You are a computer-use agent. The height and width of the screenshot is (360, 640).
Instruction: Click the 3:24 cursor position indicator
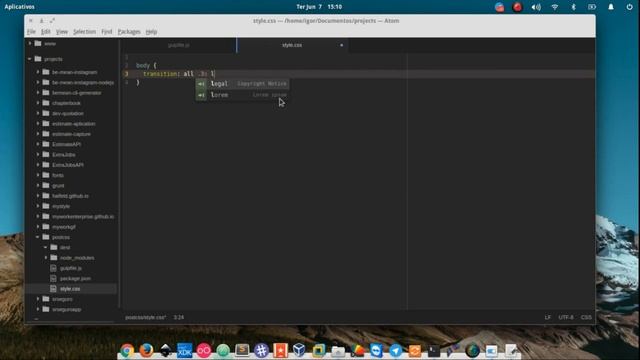(179, 317)
